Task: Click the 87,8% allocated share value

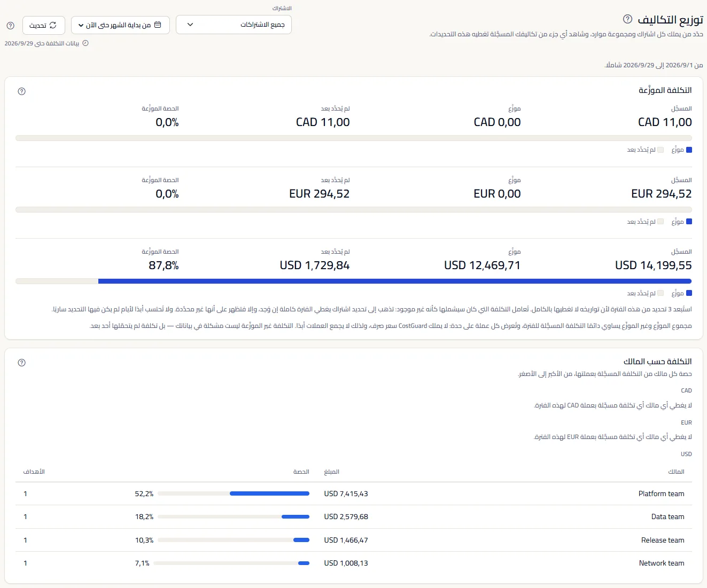Action: coord(164,265)
